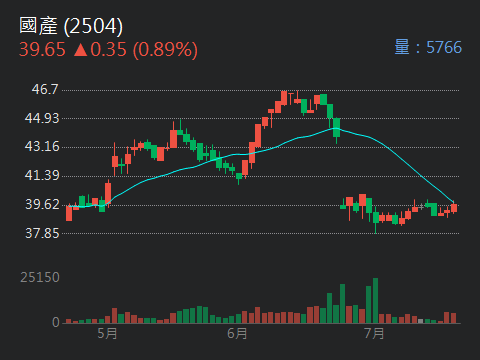The width and height of the screenshot is (480, 360).
Task: Click the 41.39 price axis label
Action: (x=42, y=175)
